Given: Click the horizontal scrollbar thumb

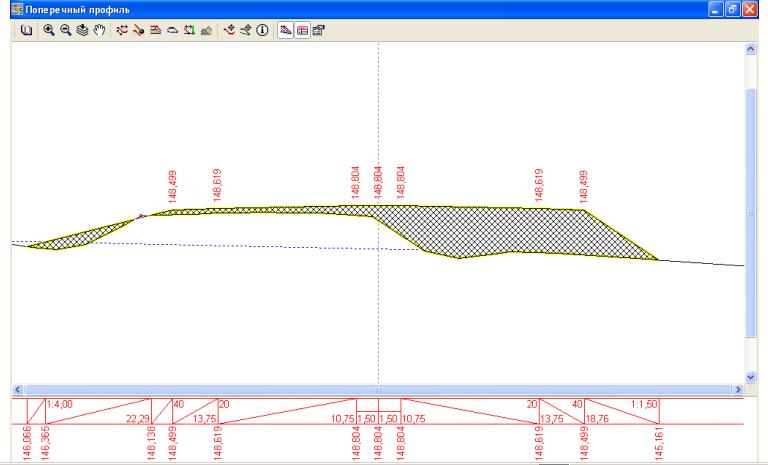Looking at the screenshot, I should [376, 389].
